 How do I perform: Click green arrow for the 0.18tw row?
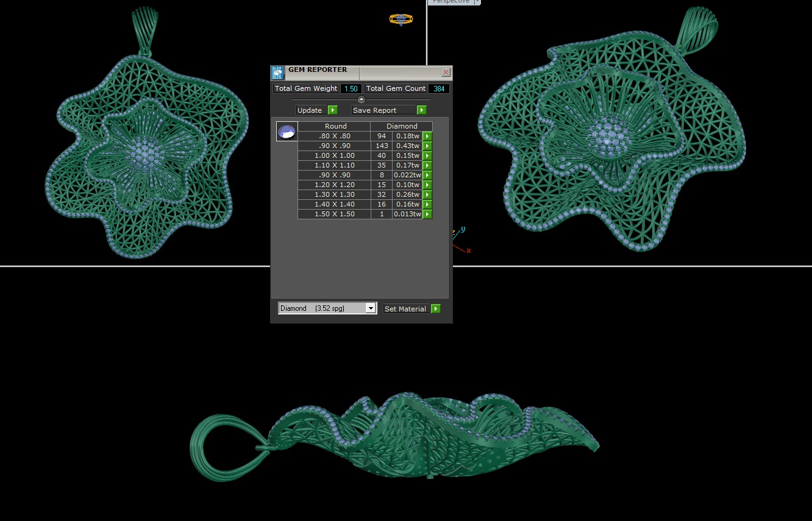click(427, 136)
